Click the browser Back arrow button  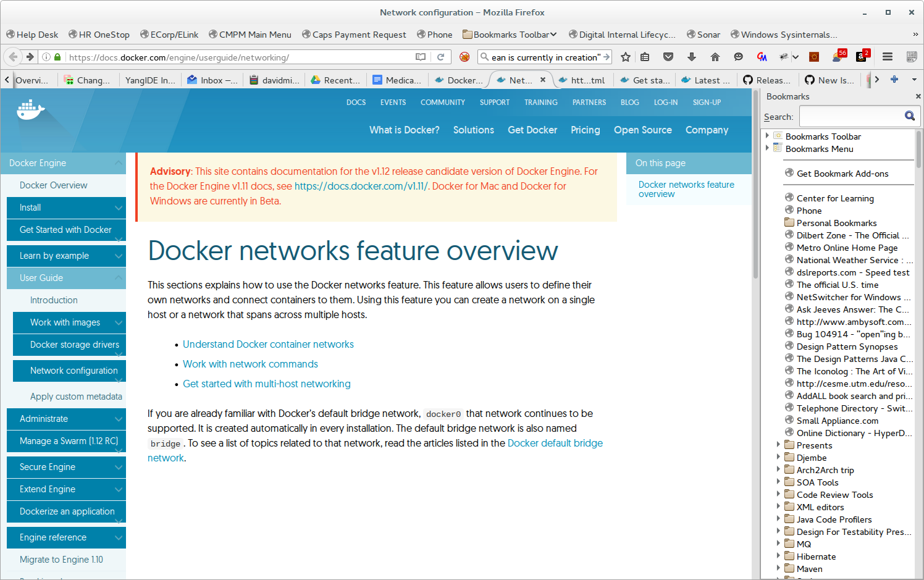tap(12, 57)
